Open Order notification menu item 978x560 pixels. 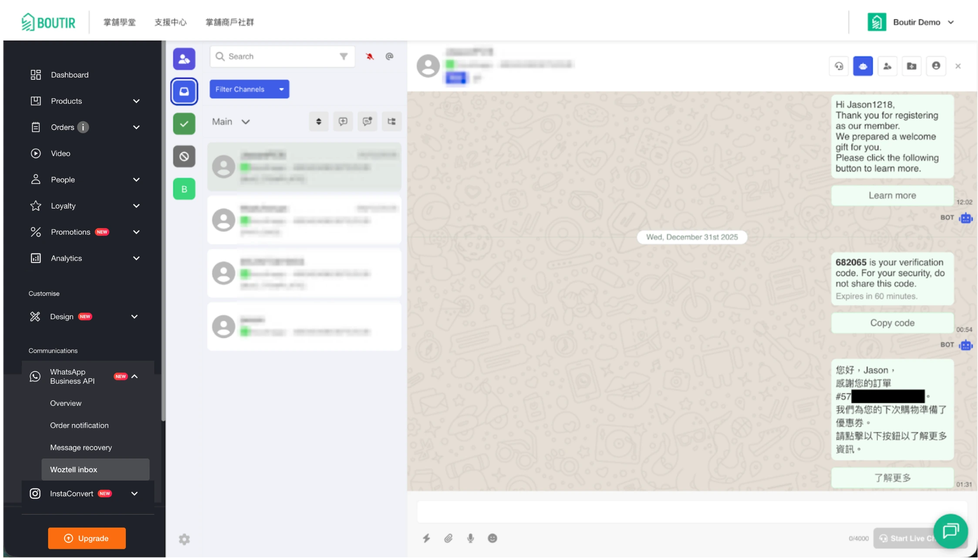click(x=79, y=425)
